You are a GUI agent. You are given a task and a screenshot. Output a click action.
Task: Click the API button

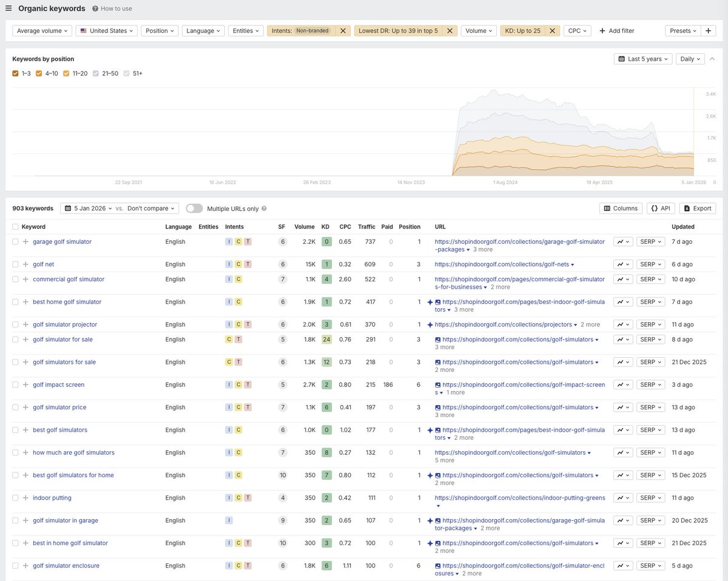(661, 208)
